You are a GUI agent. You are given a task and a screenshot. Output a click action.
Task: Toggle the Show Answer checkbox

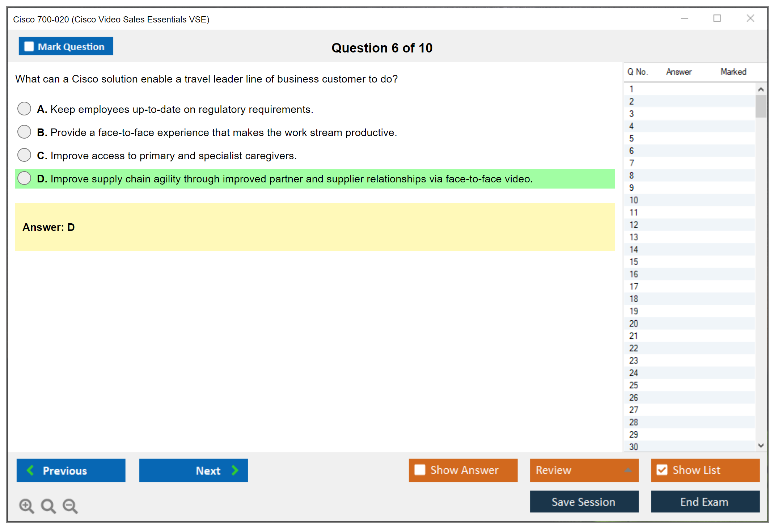(420, 470)
